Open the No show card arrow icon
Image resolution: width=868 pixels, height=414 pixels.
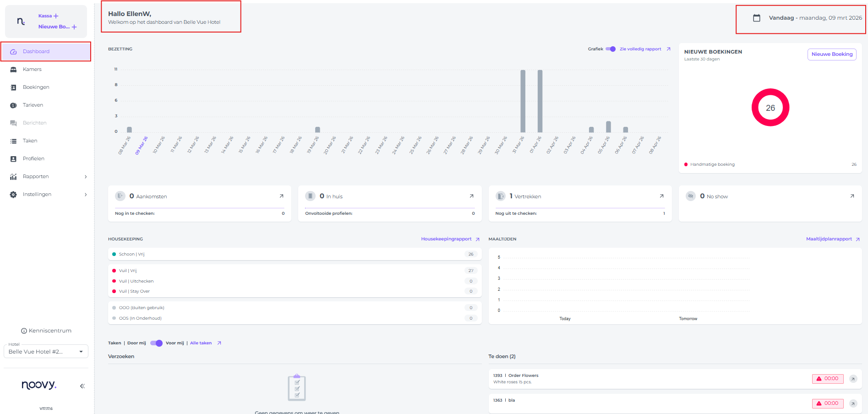tap(852, 196)
